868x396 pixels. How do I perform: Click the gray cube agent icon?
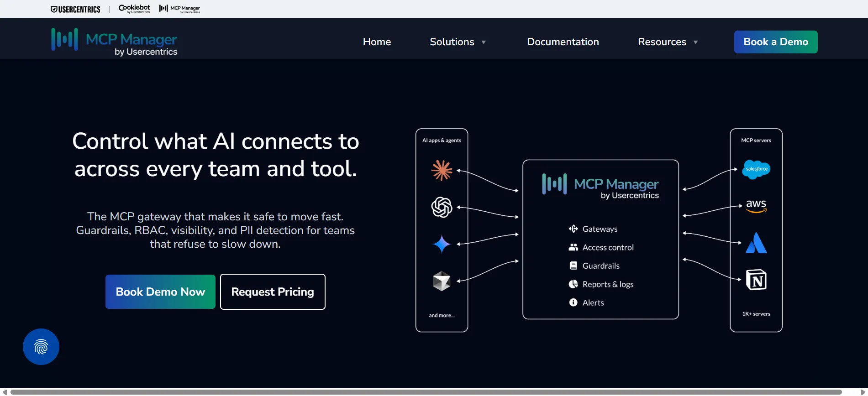442,281
